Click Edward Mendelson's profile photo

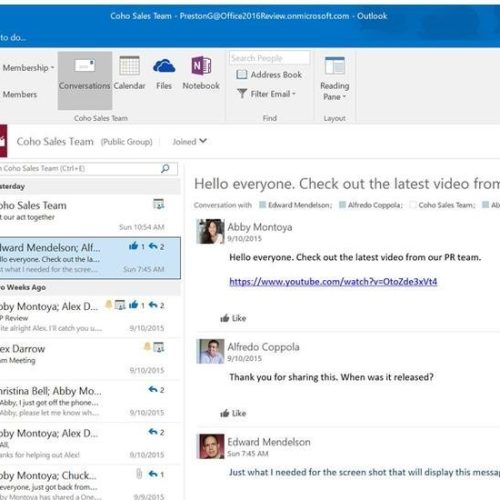(x=211, y=446)
